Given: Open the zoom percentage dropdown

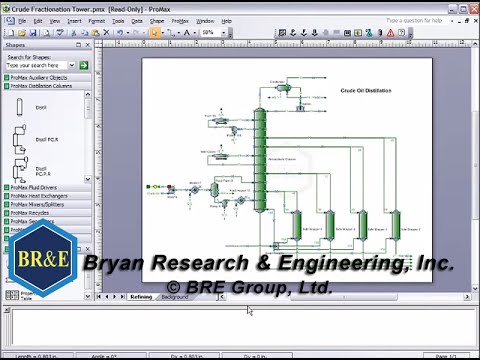Looking at the screenshot, I should [x=223, y=33].
